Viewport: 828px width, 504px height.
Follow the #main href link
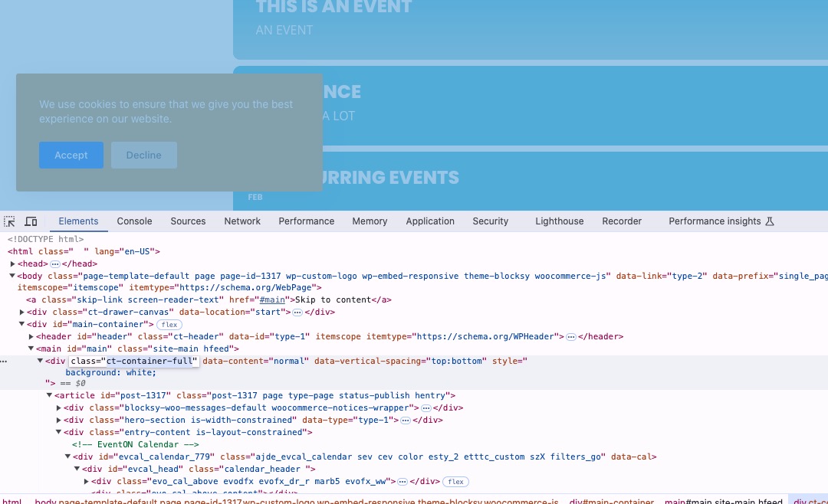(x=272, y=299)
